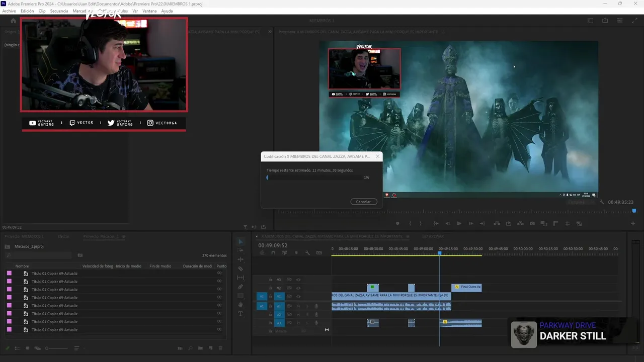Select the Track Select Forward tool

pos(240,250)
